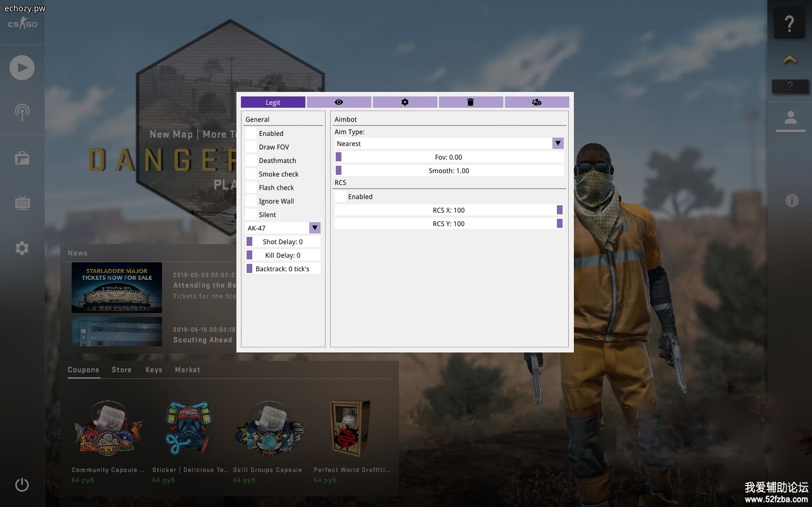Click the Market link
Image resolution: width=812 pixels, height=507 pixels.
(187, 370)
